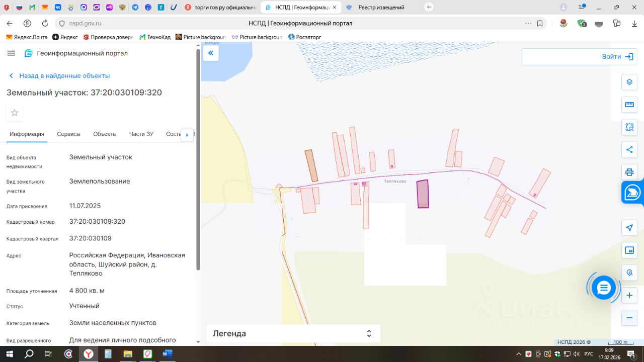Switch to the Информация tab
644x362 pixels.
coord(27,134)
